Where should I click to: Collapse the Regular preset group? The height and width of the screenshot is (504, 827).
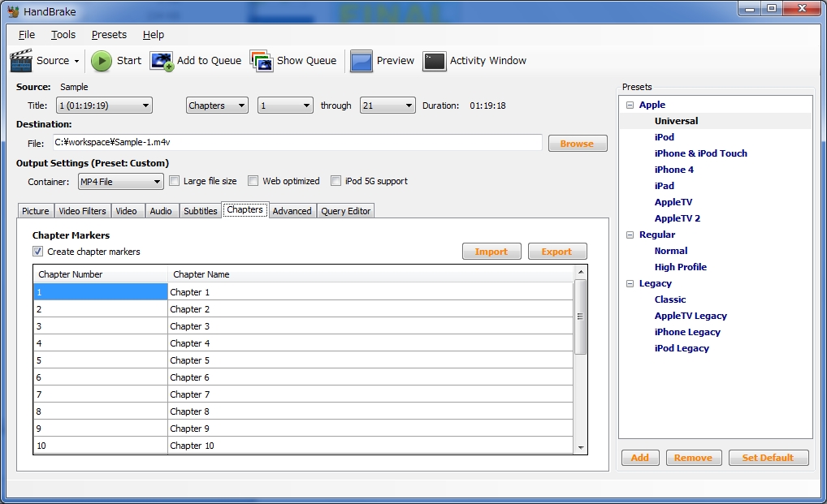click(x=630, y=235)
